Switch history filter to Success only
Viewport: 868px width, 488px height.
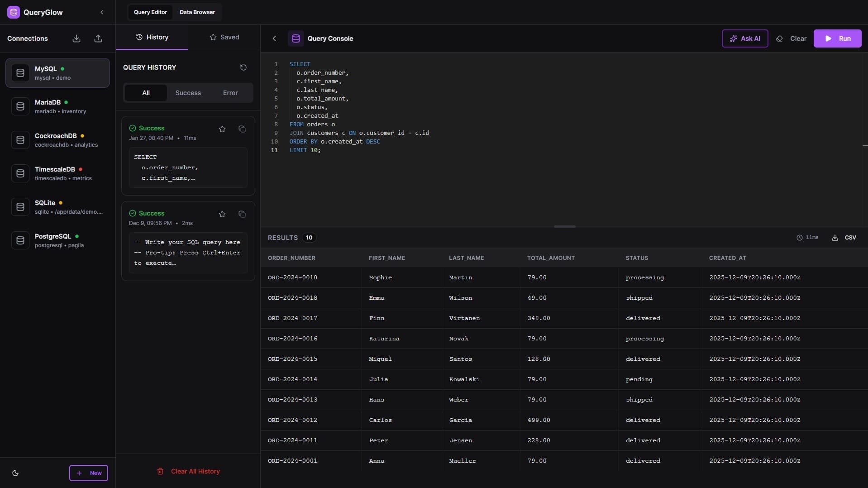(188, 93)
